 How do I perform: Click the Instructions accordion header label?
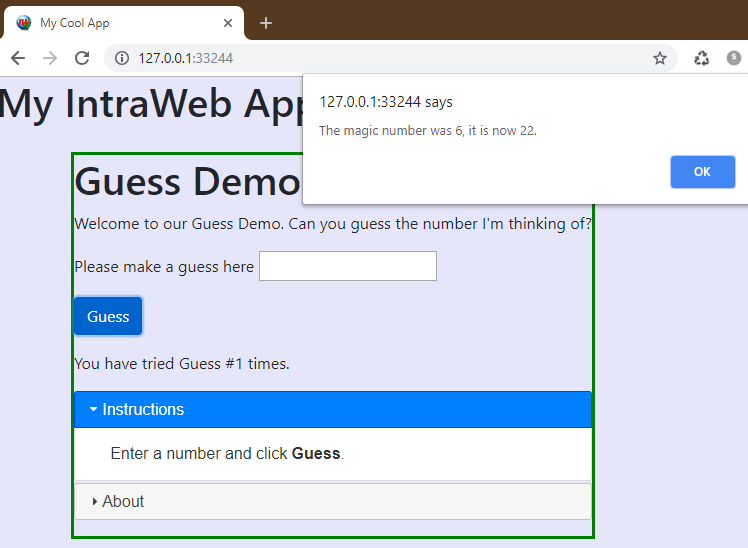coord(143,410)
